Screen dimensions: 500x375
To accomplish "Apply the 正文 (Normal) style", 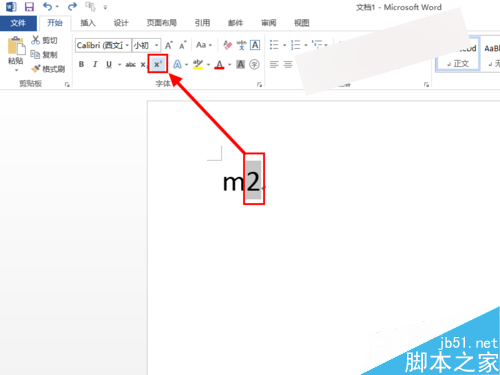I will 458,54.
